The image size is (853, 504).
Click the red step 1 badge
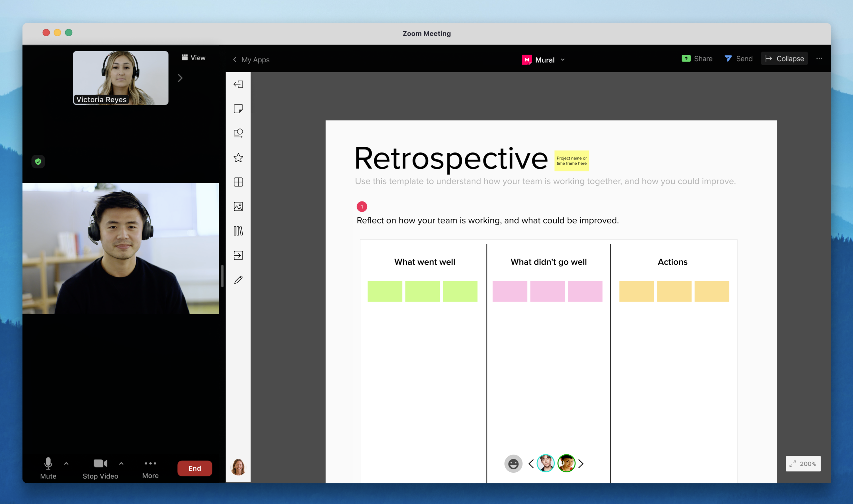(362, 206)
